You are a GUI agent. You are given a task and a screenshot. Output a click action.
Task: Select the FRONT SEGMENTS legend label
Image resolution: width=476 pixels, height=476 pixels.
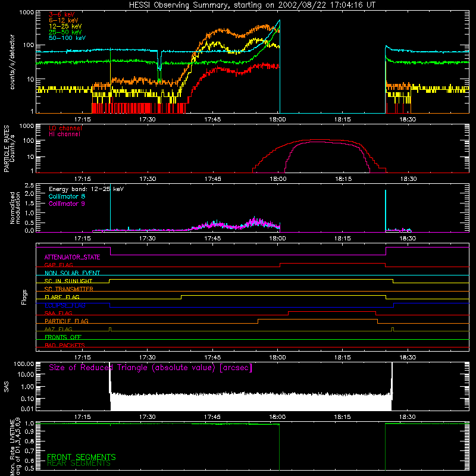click(82, 457)
